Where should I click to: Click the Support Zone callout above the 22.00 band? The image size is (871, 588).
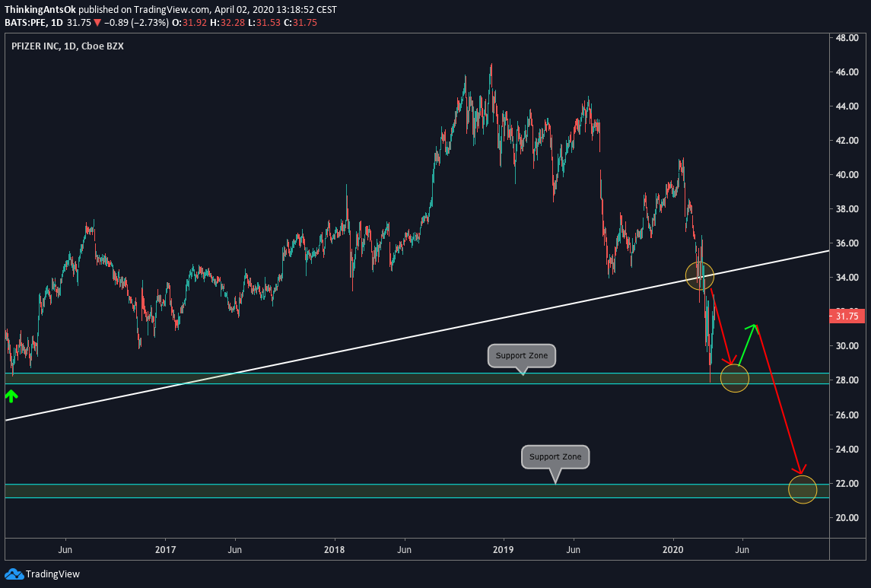(x=555, y=457)
